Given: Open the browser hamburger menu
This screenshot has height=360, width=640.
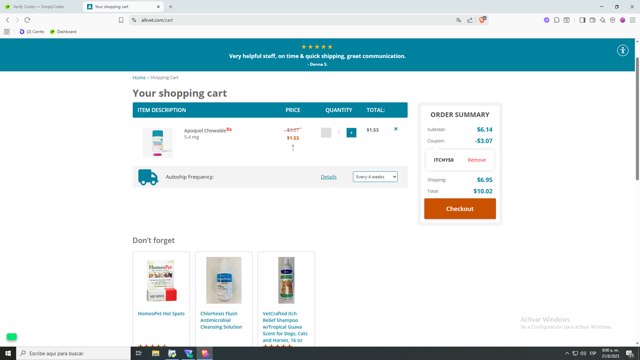Looking at the screenshot, I should (632, 20).
